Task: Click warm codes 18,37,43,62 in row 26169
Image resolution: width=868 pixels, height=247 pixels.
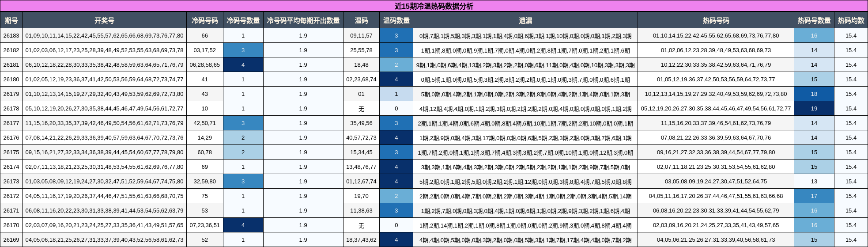Action: [x=361, y=240]
